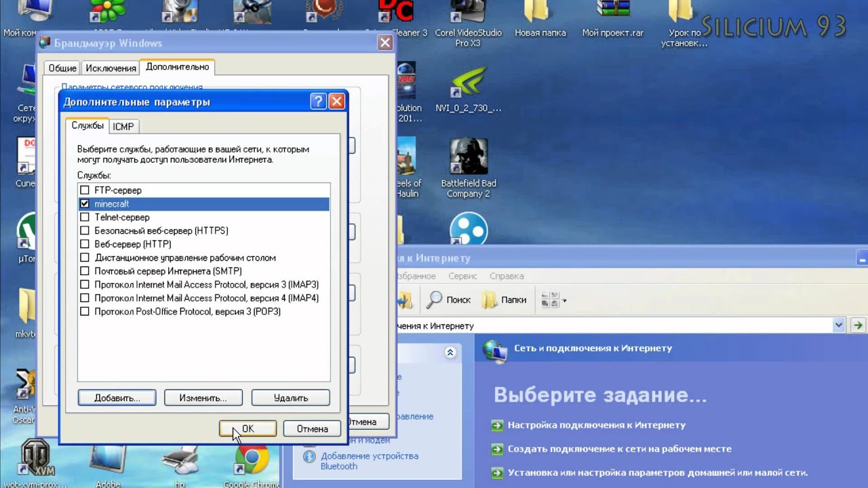
Task: Click the arrow icon beside Настройка подключения к Интернету
Action: (x=498, y=426)
